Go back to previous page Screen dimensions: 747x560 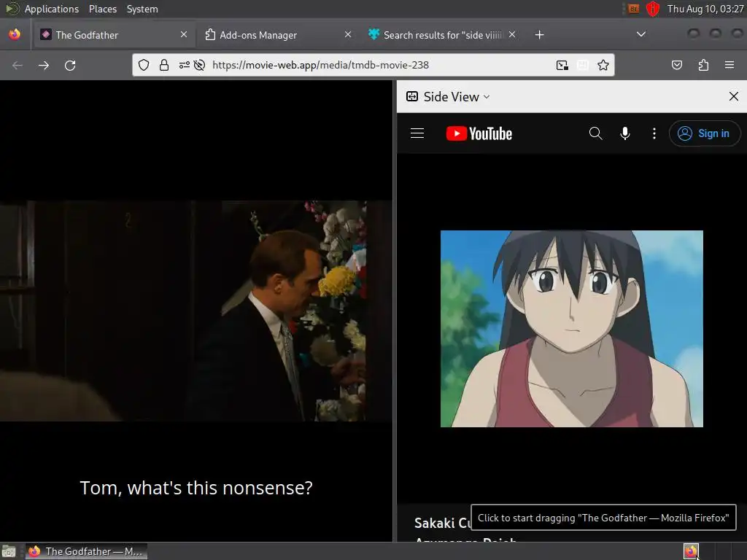(18, 65)
